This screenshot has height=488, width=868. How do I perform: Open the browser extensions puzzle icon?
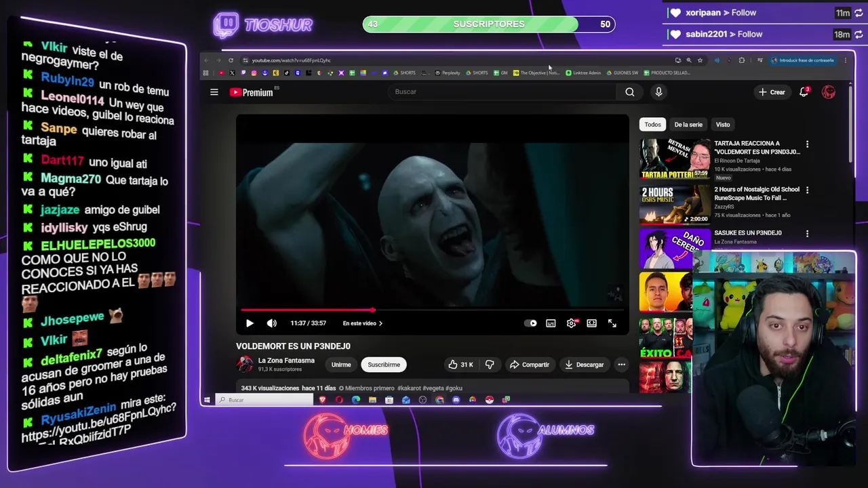pyautogui.click(x=742, y=60)
